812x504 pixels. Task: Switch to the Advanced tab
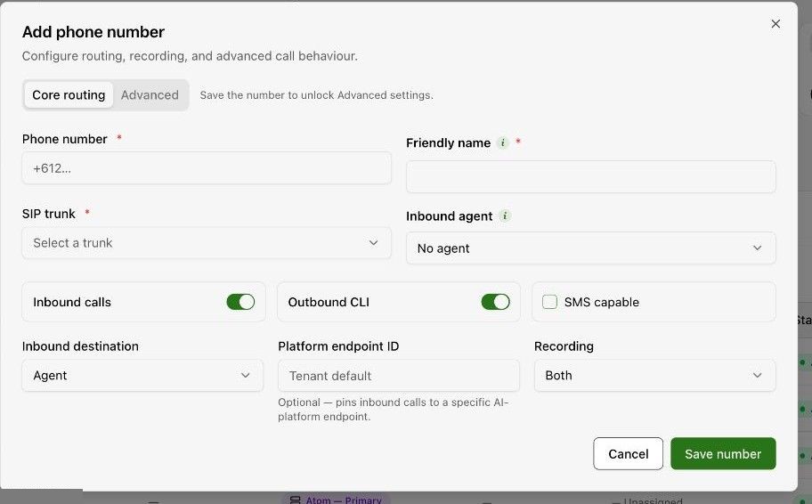tap(150, 94)
